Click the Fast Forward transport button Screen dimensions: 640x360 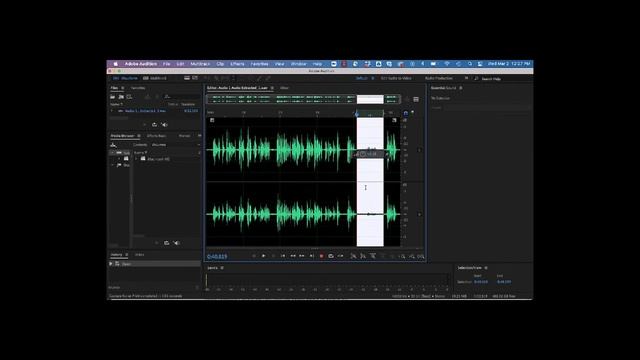click(302, 256)
